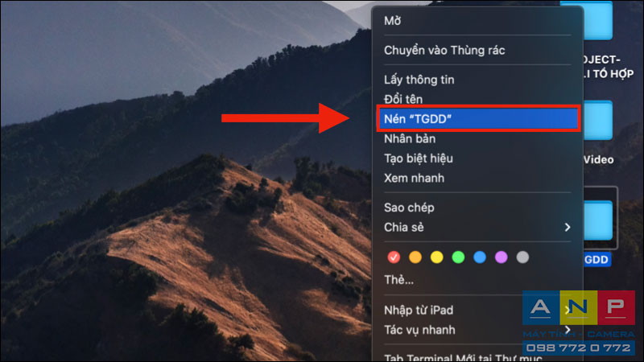Select the red tag color dot
Image resolution: width=644 pixels, height=362 pixels.
[x=394, y=257]
